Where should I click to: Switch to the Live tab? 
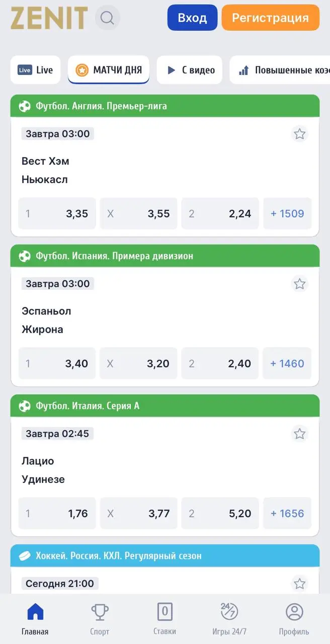(x=35, y=70)
